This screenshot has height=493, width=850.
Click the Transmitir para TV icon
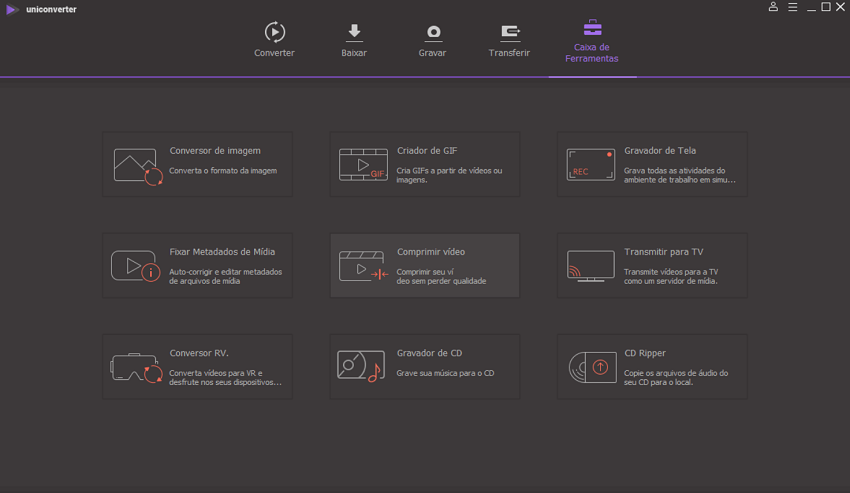coord(590,266)
